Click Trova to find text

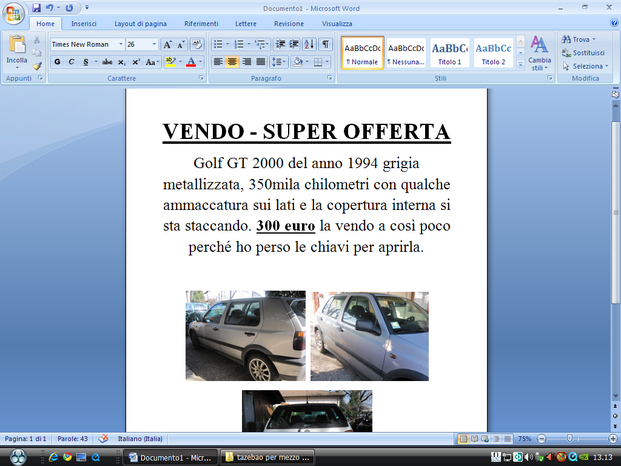578,39
